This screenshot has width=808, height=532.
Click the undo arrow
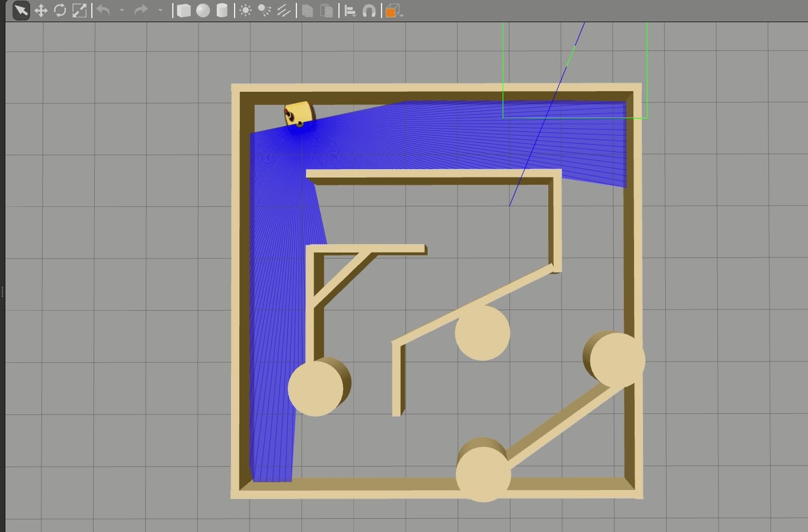coord(103,10)
